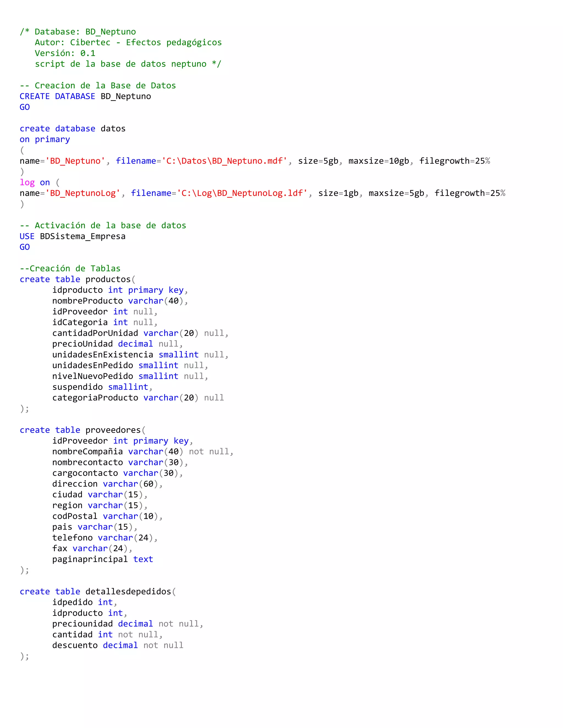Click the CREATE DATABASE BD_Neptuno statement

pos(85,96)
